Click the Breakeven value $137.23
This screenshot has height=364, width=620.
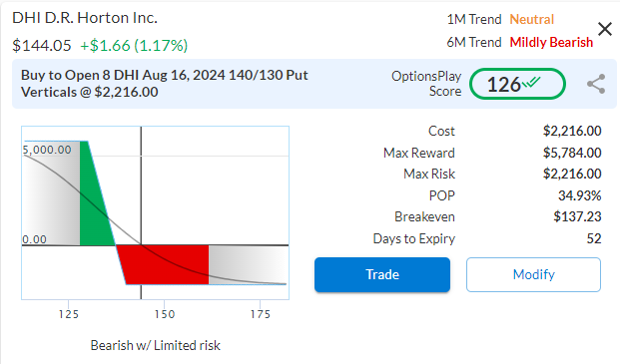point(577,216)
